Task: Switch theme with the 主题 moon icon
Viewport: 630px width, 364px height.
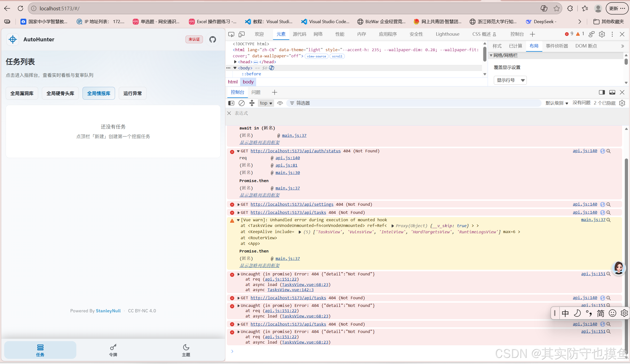Action: 186,350
